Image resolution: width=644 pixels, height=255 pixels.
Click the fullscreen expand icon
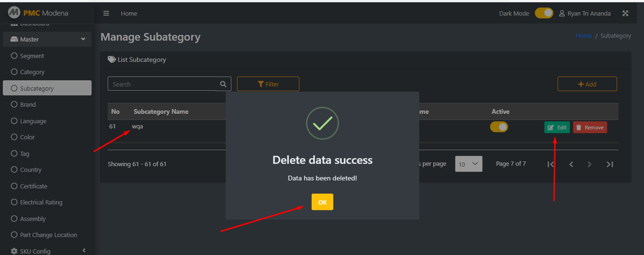point(625,13)
